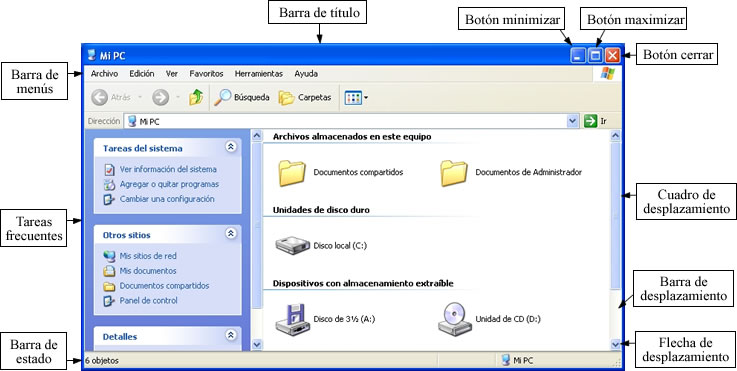737x371 pixels.
Task: Open the Dirección address dropdown arrow
Action: pyautogui.click(x=572, y=121)
